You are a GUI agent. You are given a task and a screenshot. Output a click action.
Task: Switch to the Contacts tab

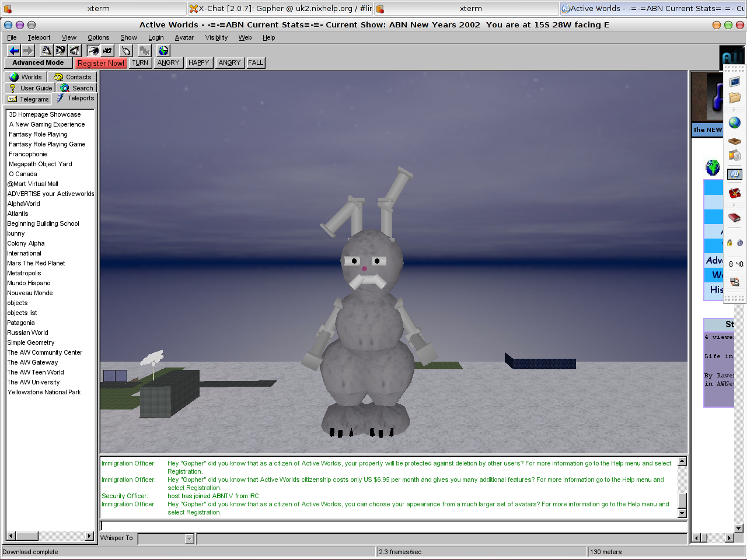pyautogui.click(x=72, y=77)
